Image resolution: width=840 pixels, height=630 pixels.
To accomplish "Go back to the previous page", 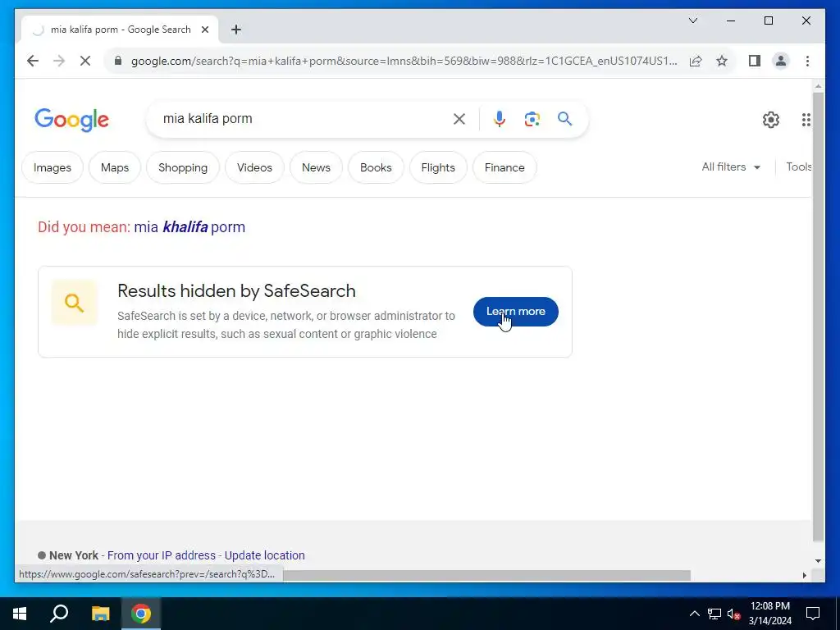I will [x=33, y=61].
